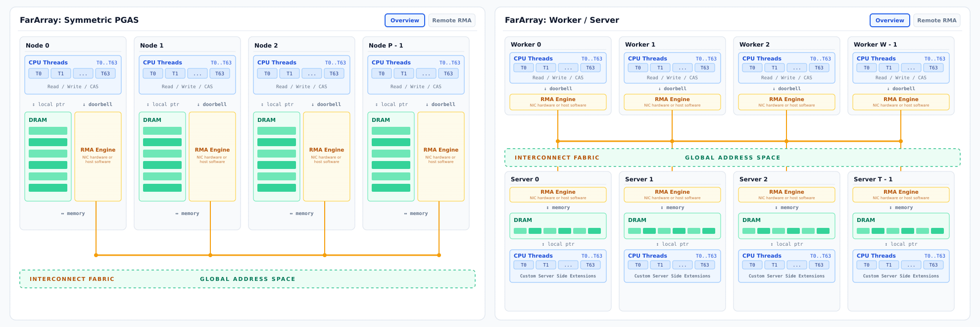Click the T63 thread chip in Server 1
Image resolution: width=980 pixels, height=327 pixels.
pos(705,265)
